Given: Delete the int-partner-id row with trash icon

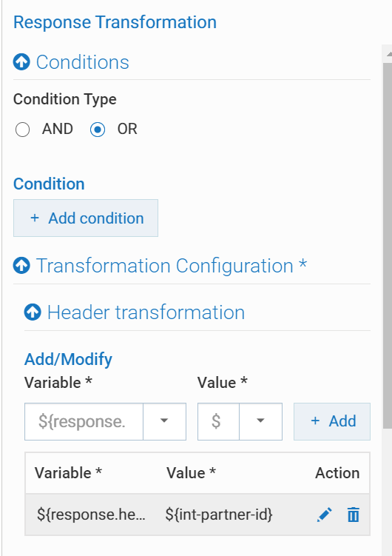Looking at the screenshot, I should click(x=353, y=515).
